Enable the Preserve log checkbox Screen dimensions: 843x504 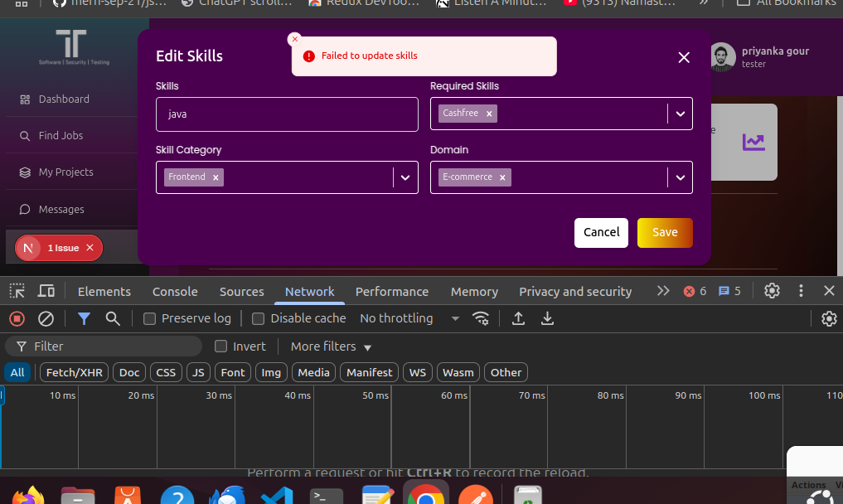150,318
